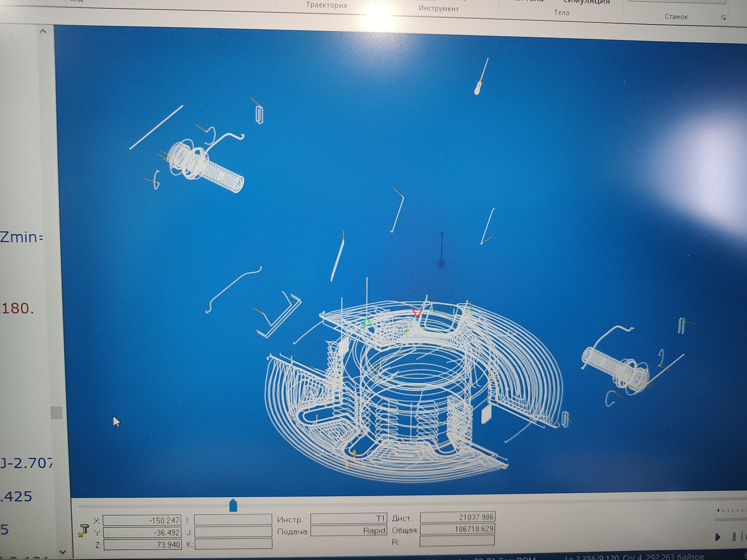Click the Дист. distance value field
Screen dimensions: 747x560
pos(457,517)
